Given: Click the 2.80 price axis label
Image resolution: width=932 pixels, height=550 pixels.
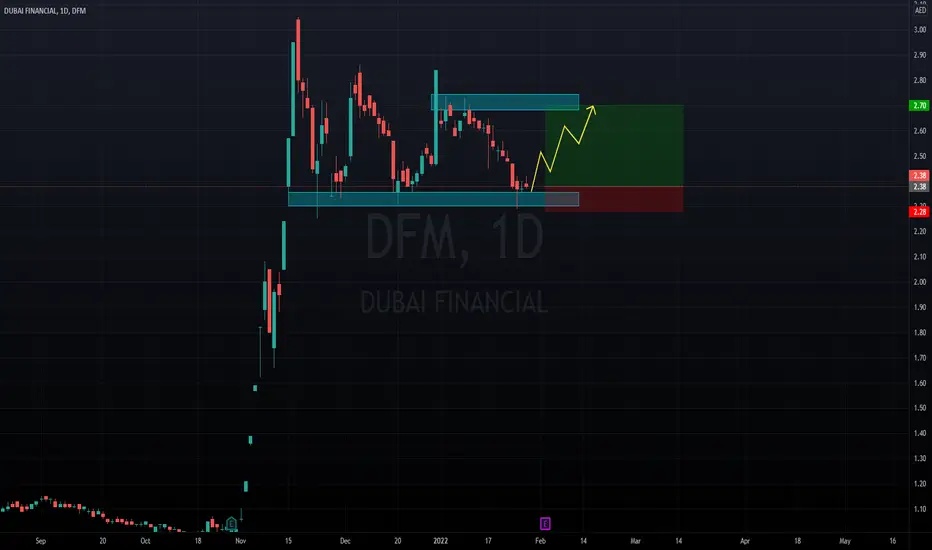Looking at the screenshot, I should pos(920,80).
